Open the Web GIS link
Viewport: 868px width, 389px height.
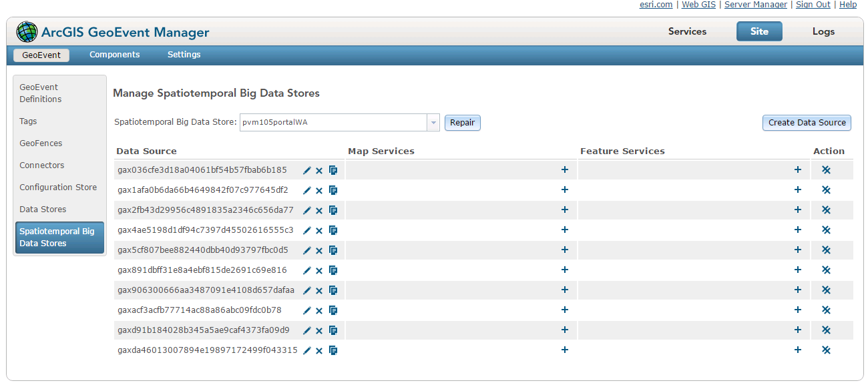[698, 5]
